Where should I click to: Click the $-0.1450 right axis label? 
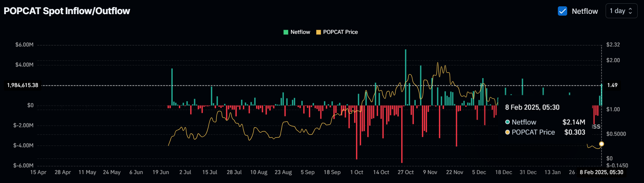point(617,166)
